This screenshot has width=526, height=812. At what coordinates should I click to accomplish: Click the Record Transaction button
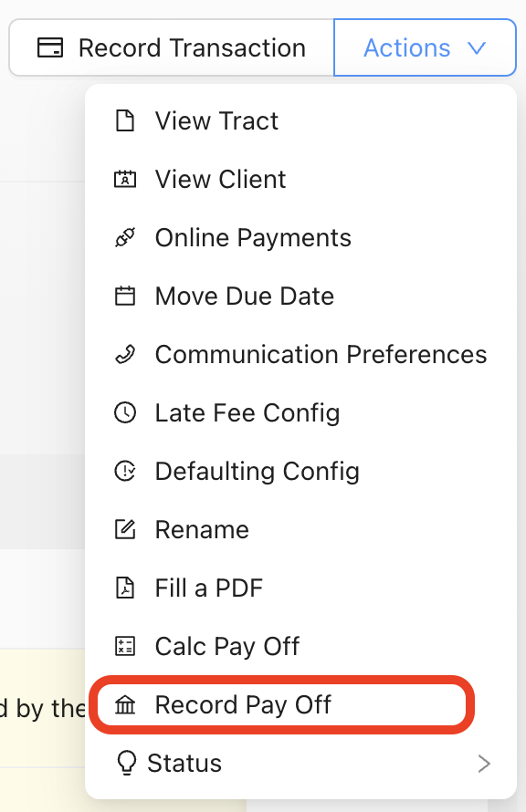(172, 47)
